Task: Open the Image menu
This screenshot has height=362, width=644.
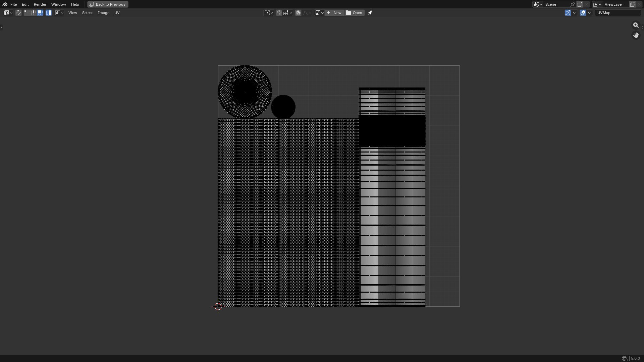Action: click(x=103, y=13)
